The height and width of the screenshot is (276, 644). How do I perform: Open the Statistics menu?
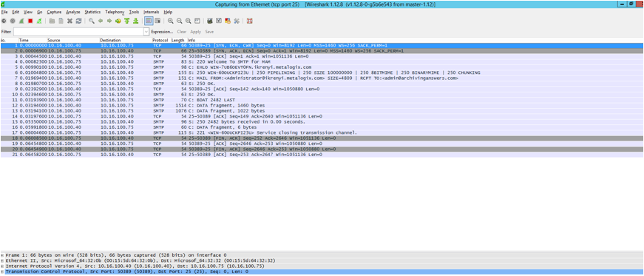(92, 13)
